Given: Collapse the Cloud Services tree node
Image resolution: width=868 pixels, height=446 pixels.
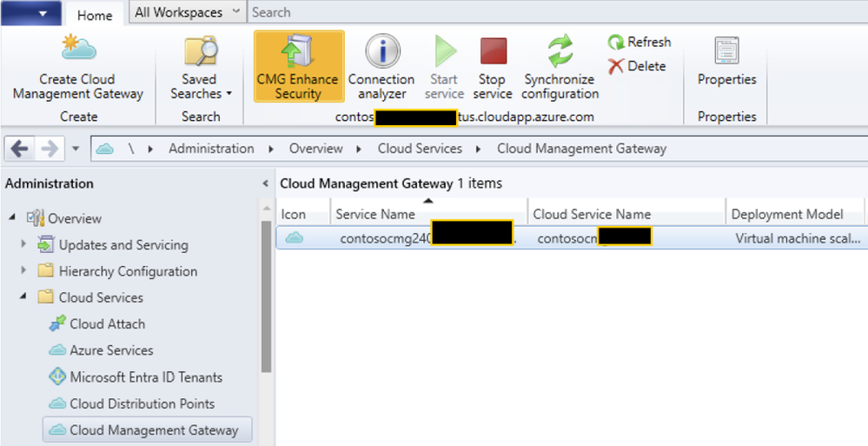Looking at the screenshot, I should tap(23, 297).
